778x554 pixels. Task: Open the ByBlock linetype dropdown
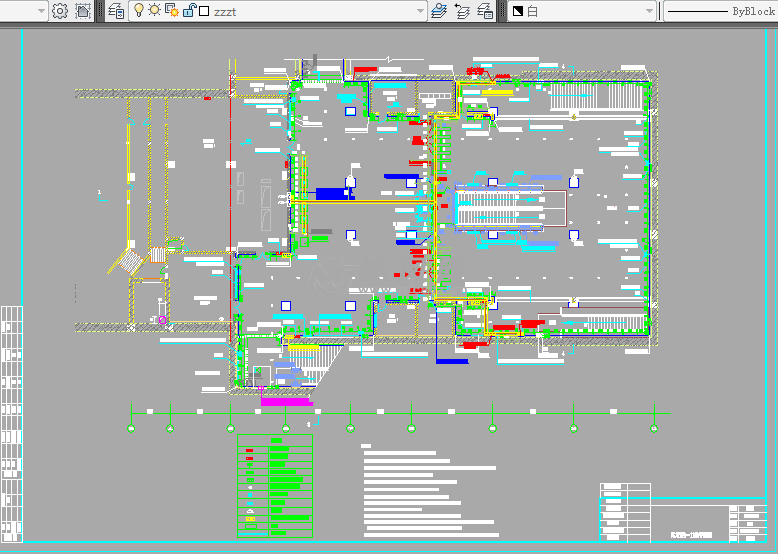720,11
